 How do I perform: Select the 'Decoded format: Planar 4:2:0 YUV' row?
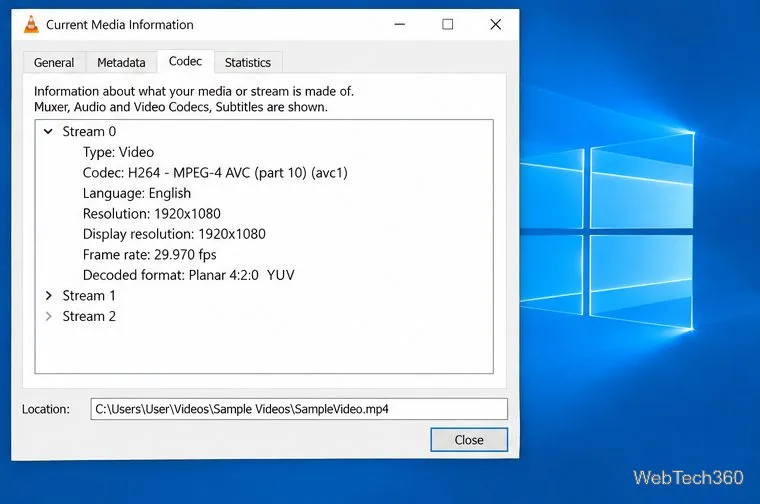(x=189, y=275)
